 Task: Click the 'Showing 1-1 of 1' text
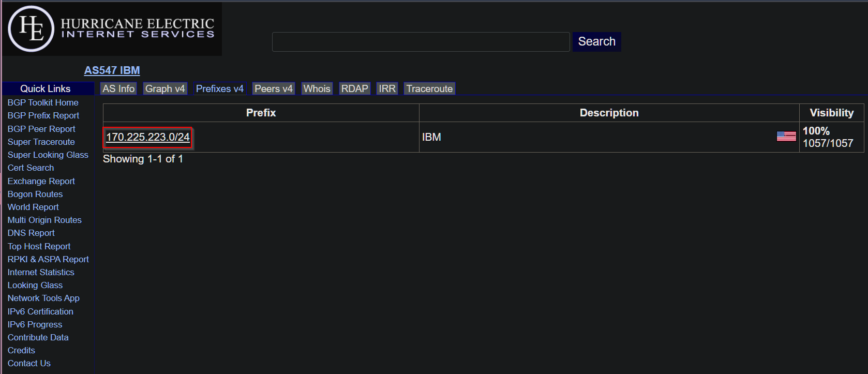click(x=143, y=159)
